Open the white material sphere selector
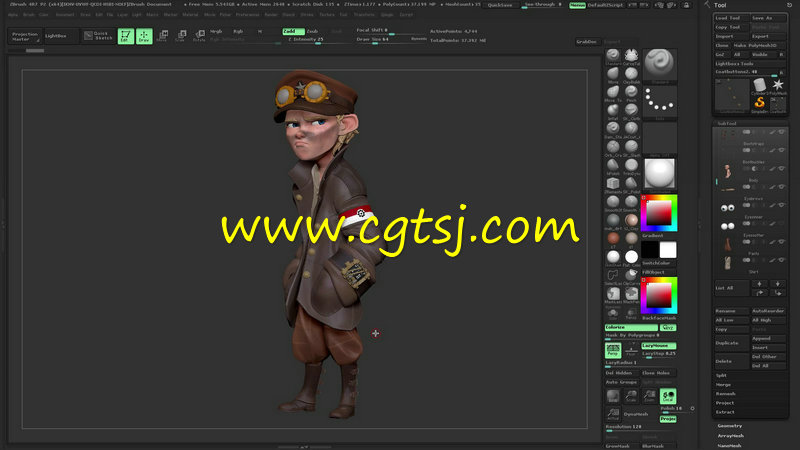 659,176
